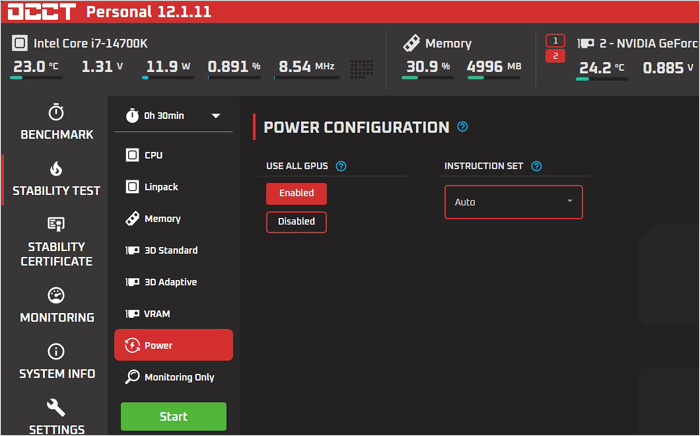Click the 8.54 MHz frequency reading
700x436 pixels.
[x=307, y=66]
